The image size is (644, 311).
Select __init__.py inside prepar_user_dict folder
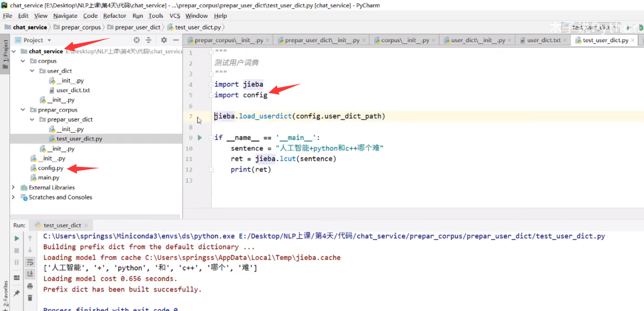click(70, 129)
